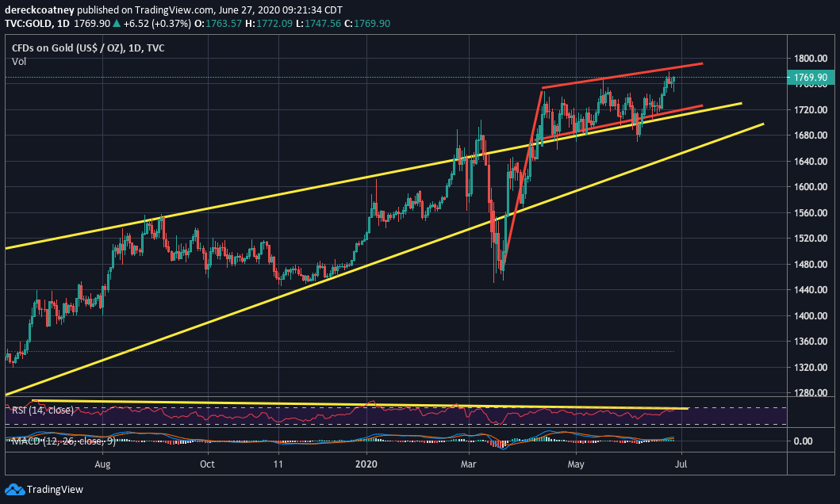840x504 pixels.
Task: Click the 1440.00 price axis label
Action: [811, 289]
